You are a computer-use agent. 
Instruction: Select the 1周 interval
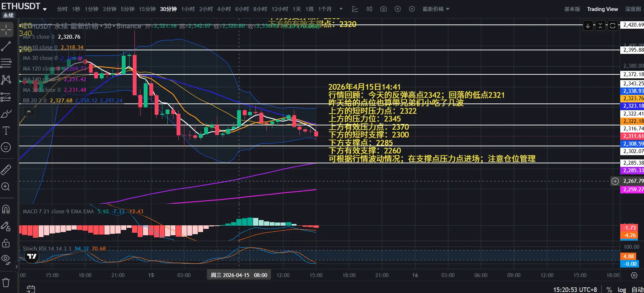click(x=310, y=9)
